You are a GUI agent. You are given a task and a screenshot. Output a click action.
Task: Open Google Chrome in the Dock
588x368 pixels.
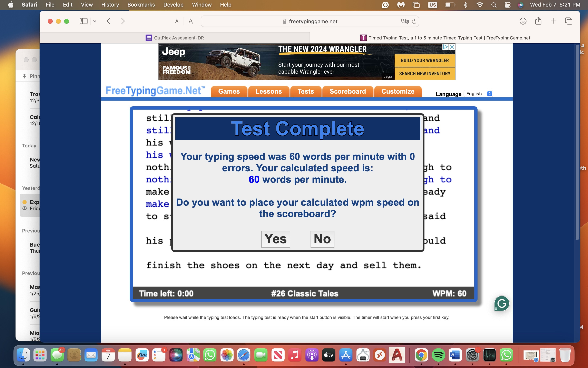pos(421,355)
